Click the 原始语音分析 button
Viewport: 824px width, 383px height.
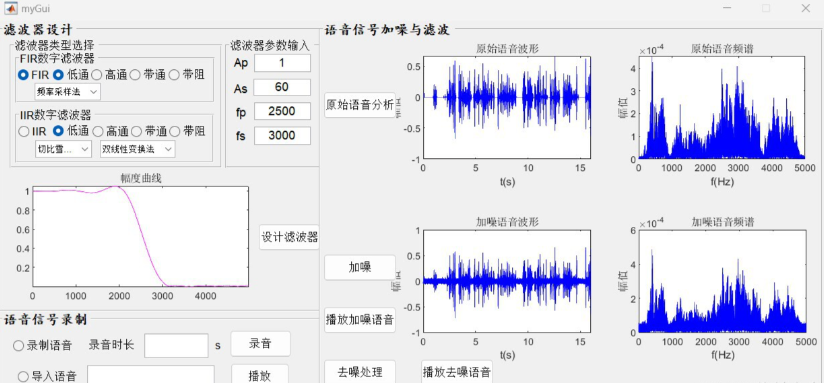tap(360, 105)
